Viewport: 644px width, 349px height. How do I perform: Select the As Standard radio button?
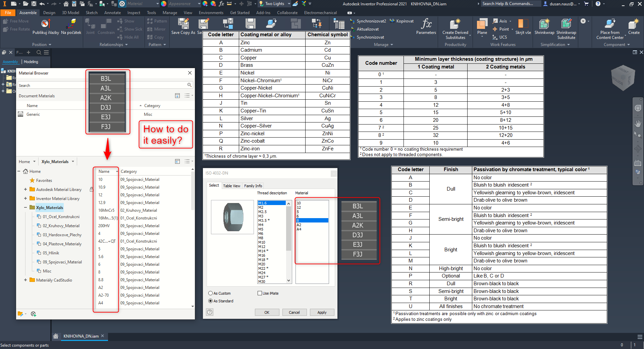click(x=210, y=301)
